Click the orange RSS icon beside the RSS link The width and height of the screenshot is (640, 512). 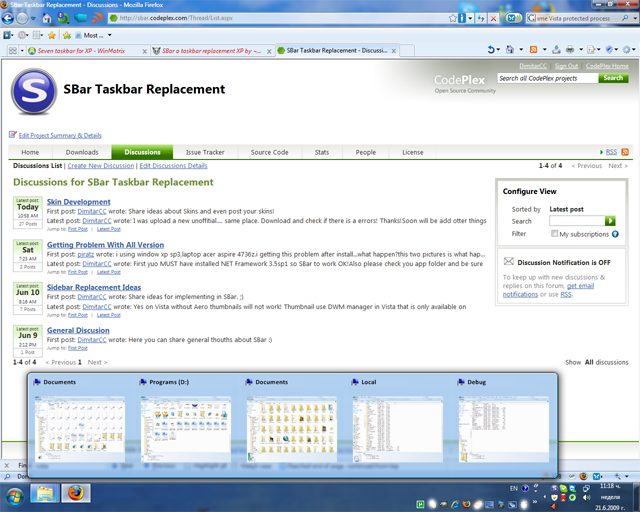tap(625, 152)
